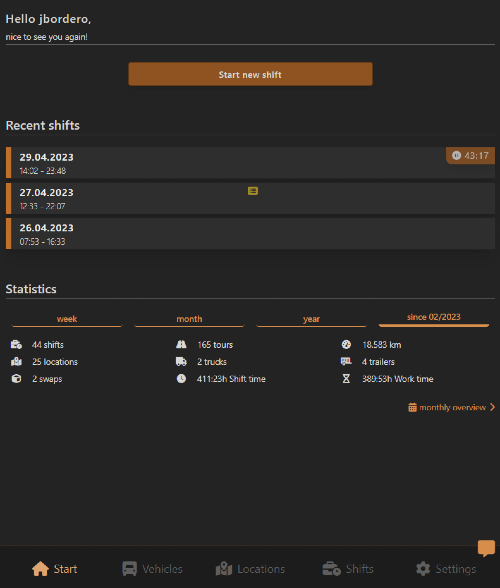Click the box icon beside 2 swaps
This screenshot has height=588, width=500.
click(x=16, y=379)
